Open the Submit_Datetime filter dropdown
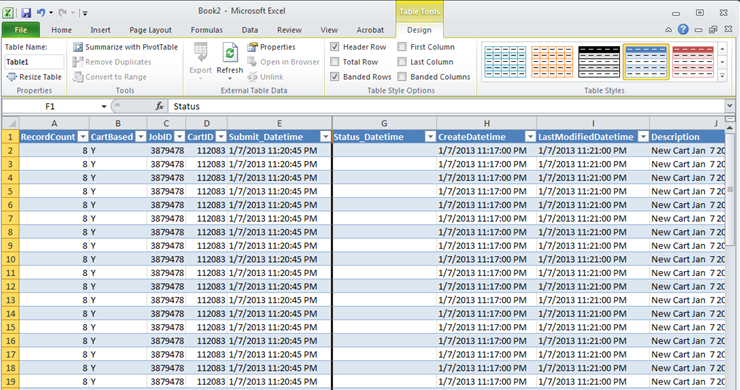 tap(325, 137)
